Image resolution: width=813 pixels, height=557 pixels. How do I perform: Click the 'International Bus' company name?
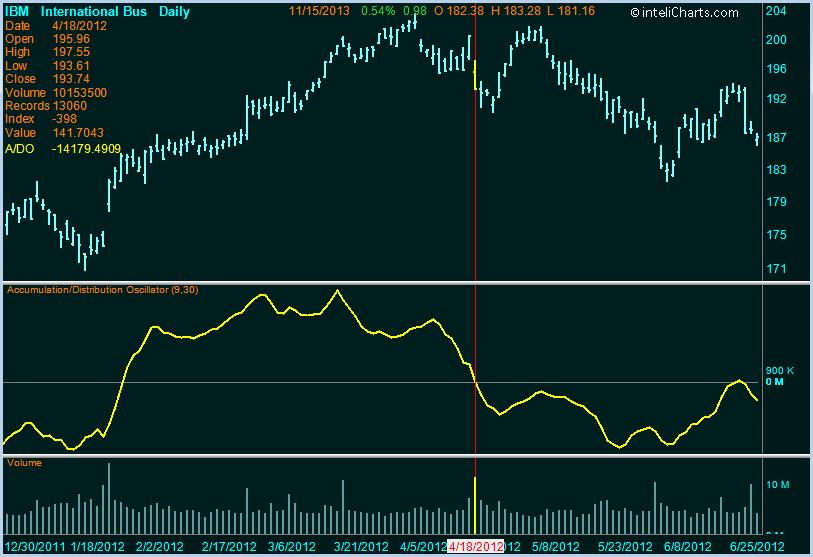point(94,12)
